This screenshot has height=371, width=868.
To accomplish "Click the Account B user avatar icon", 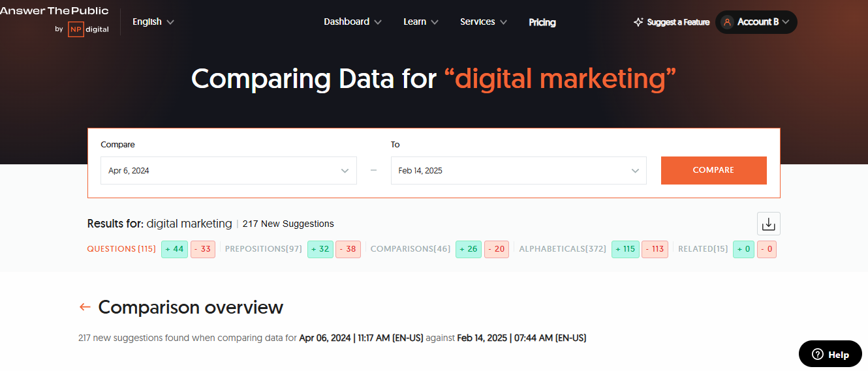I will coord(726,22).
